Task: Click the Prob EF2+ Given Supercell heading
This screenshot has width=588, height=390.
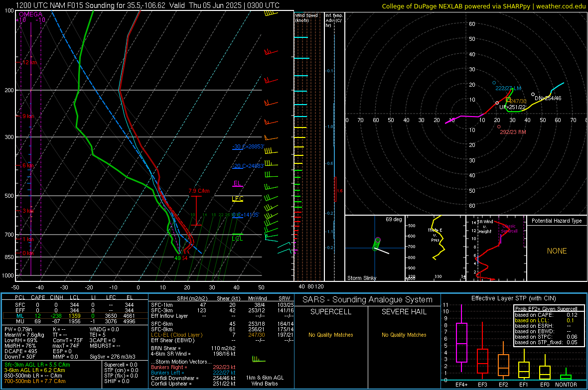Action: tap(546, 309)
